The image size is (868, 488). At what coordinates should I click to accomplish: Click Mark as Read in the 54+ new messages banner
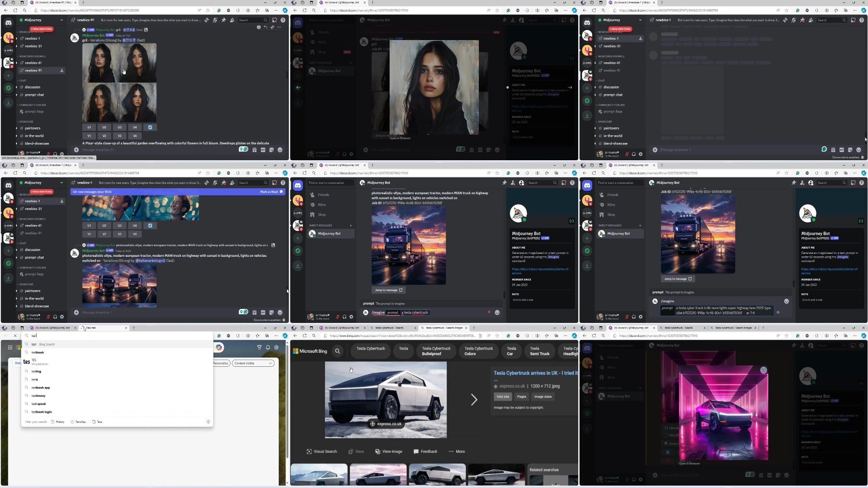(x=271, y=192)
